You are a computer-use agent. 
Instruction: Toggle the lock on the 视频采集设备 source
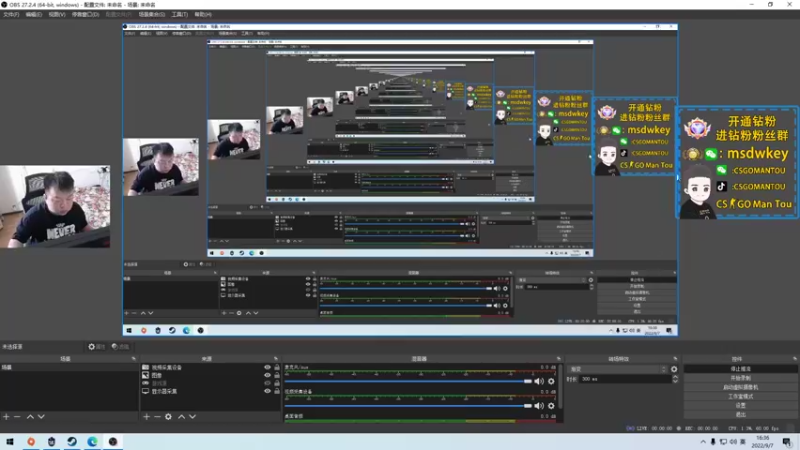(x=277, y=367)
